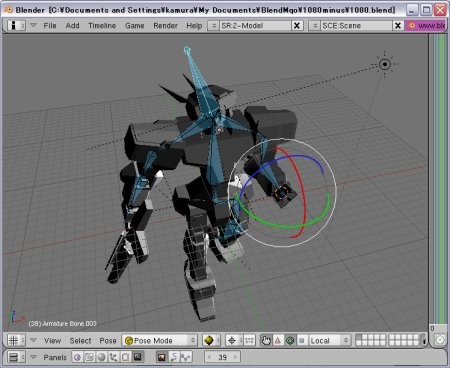Open the View menu in 3D header
The image size is (450, 368).
click(52, 341)
